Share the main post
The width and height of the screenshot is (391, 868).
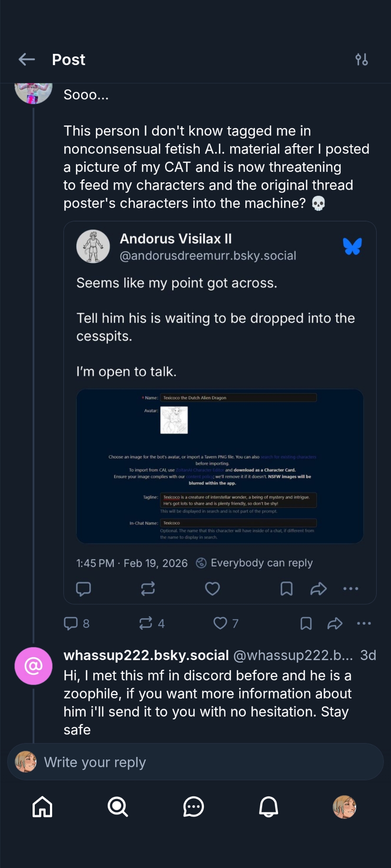(x=335, y=623)
